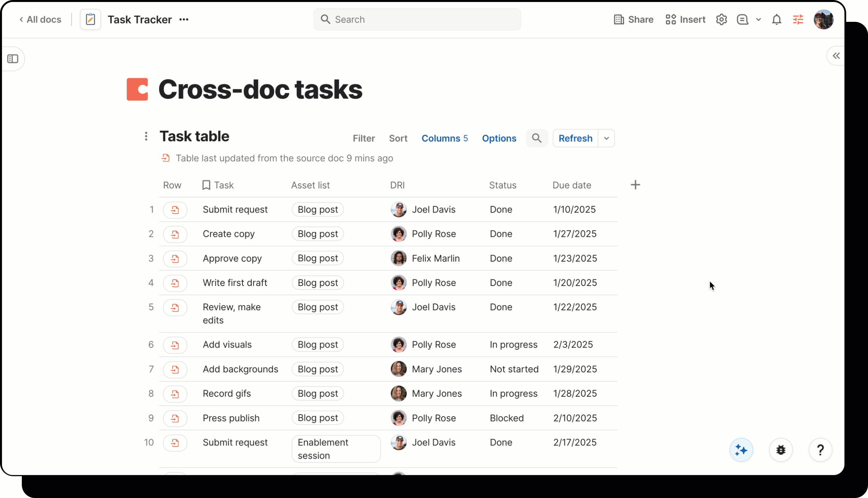Click the table search magnifier icon
Viewport: 868px width, 498px height.
point(537,138)
